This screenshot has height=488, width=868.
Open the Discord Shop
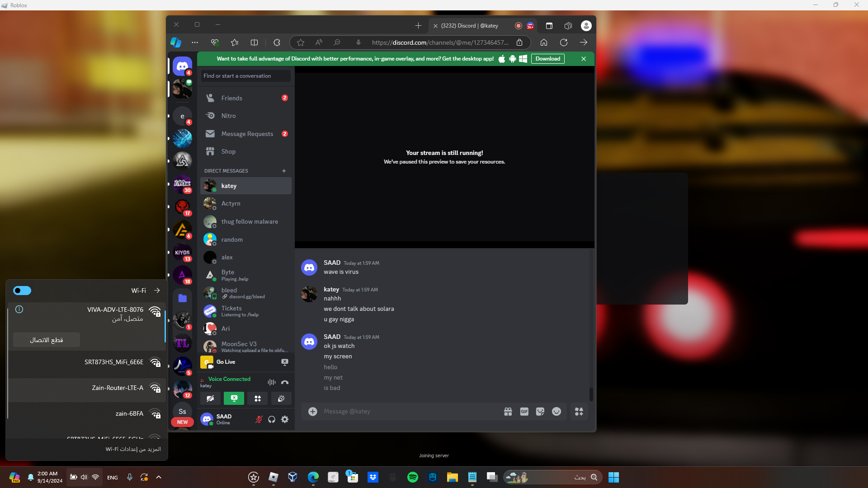click(246, 151)
